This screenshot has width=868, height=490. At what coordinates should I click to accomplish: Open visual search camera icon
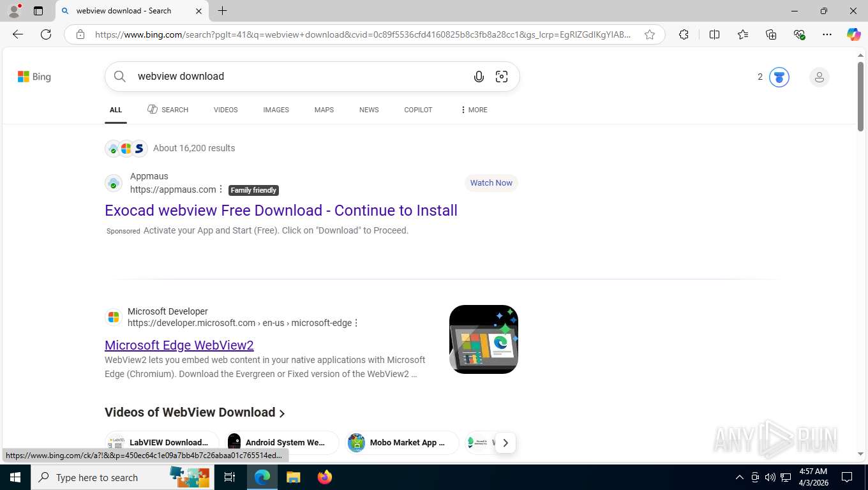coord(502,77)
